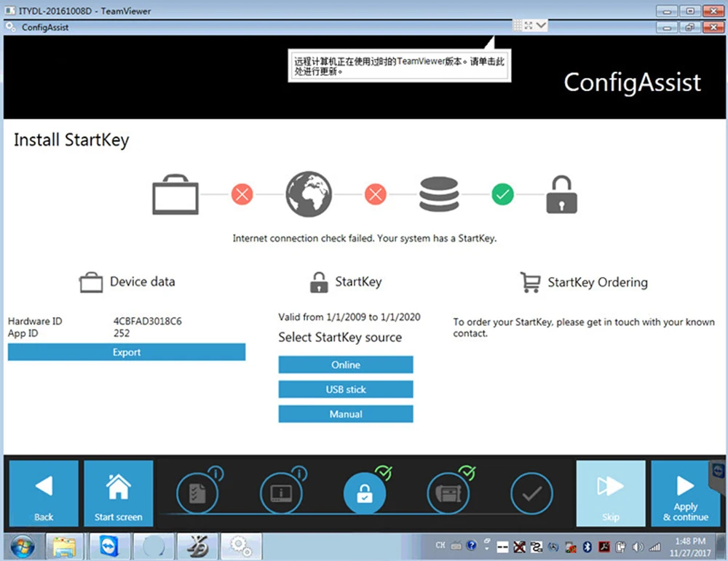
Task: Open the device hardware step icon
Action: click(x=448, y=493)
